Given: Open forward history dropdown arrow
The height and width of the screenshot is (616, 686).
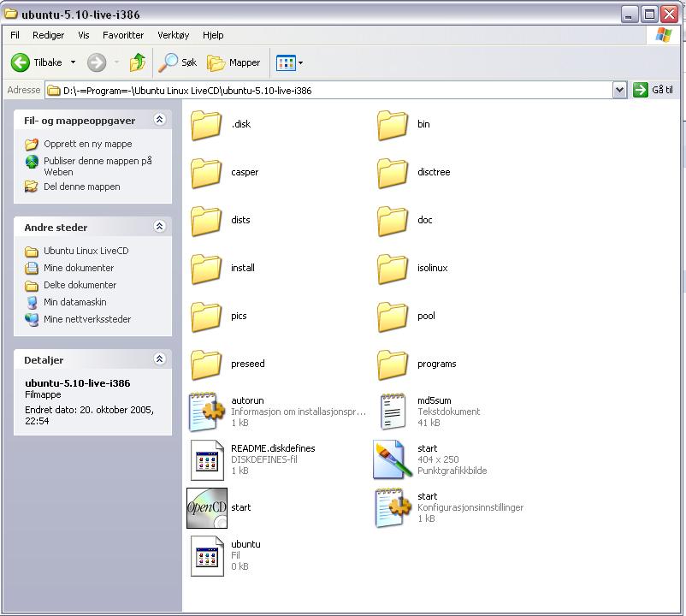Looking at the screenshot, I should tap(116, 62).
